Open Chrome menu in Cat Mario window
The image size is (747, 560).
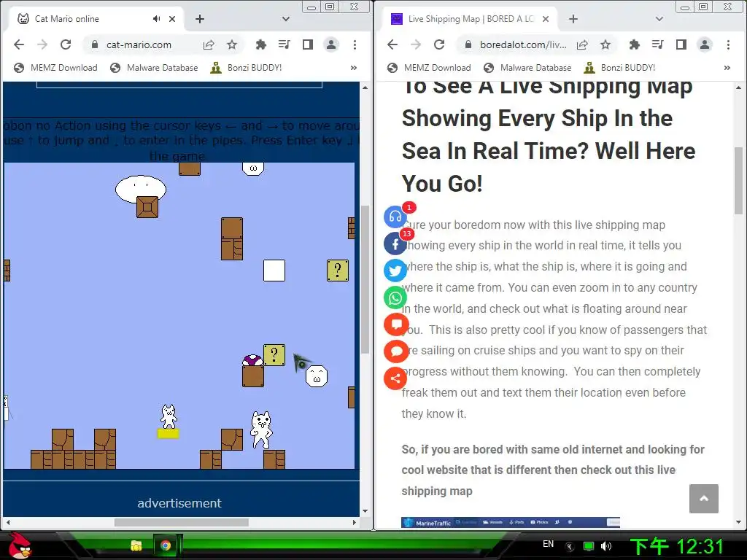click(x=355, y=44)
